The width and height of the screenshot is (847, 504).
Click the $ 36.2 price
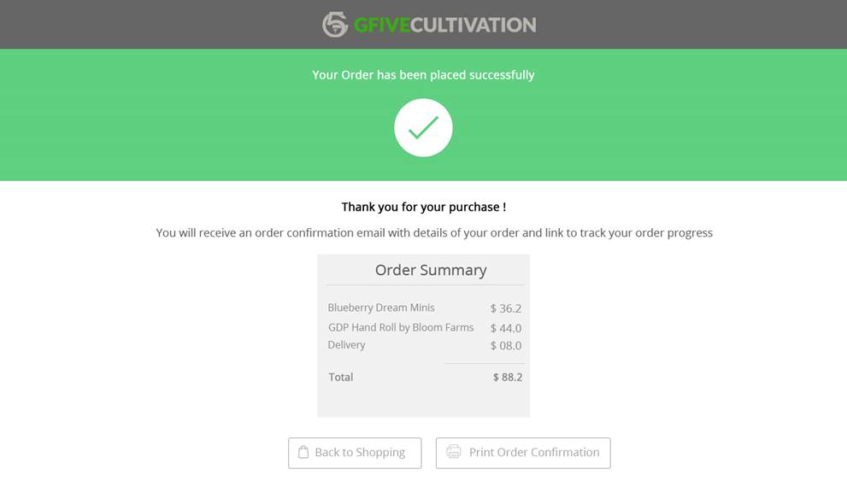click(506, 308)
